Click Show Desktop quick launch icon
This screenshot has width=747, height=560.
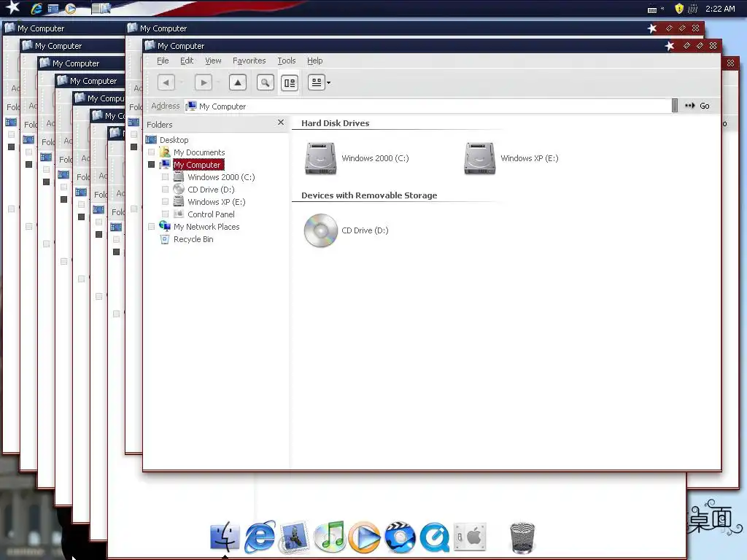[53, 9]
